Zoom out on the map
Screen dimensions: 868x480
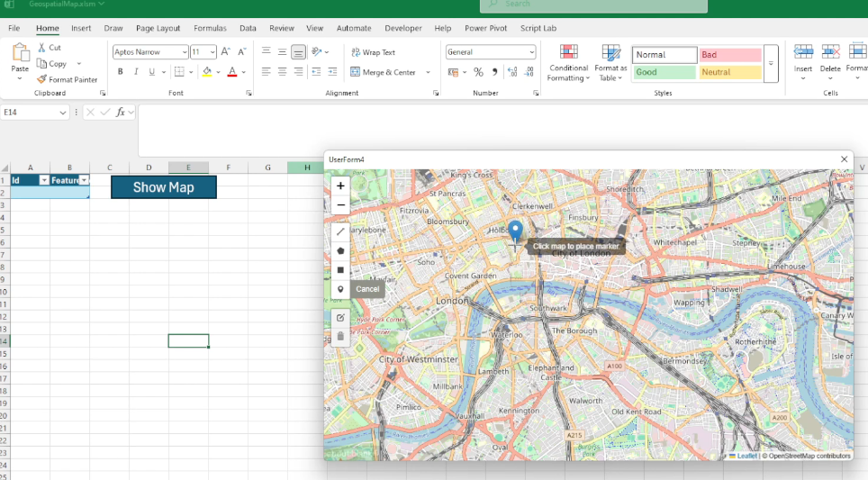click(340, 205)
